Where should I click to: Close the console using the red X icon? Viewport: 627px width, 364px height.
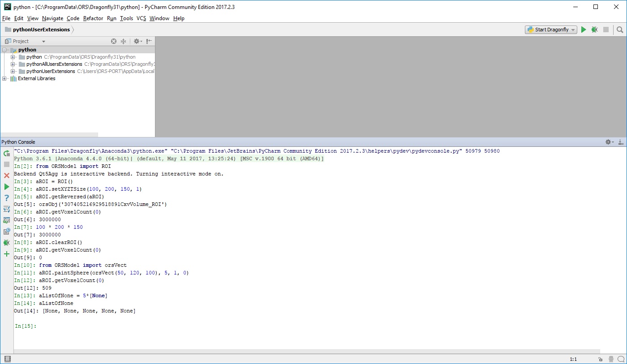[x=7, y=176]
